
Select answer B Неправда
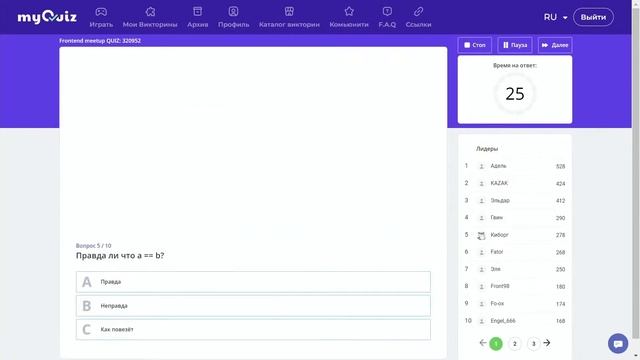253,306
